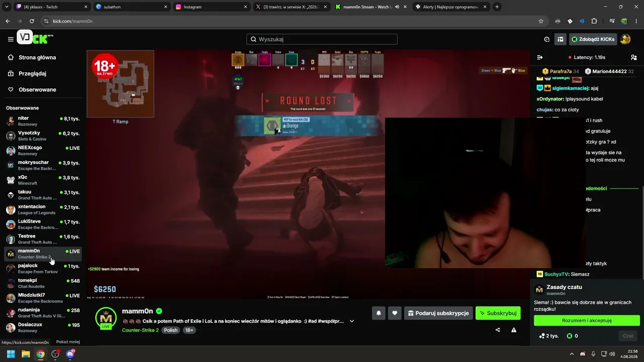Open the activity clock icon in Kick header

(x=547, y=39)
